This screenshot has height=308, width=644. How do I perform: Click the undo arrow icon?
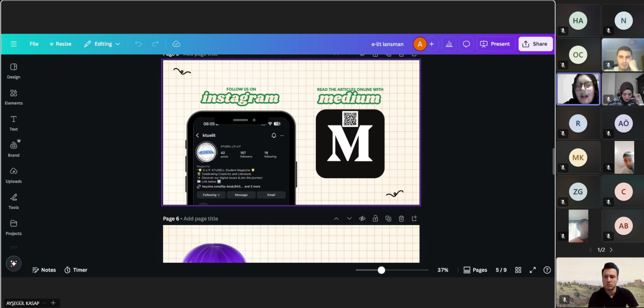138,44
